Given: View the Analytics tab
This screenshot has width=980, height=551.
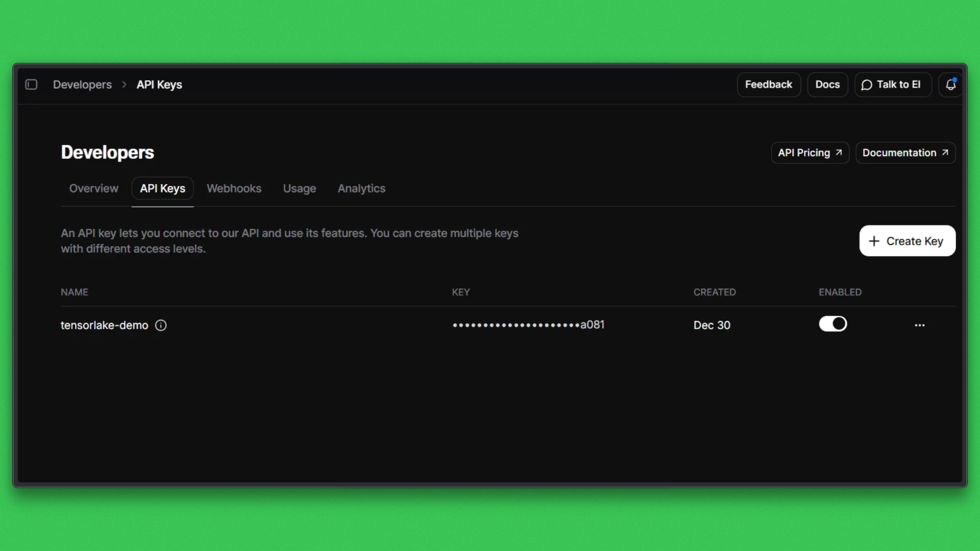Looking at the screenshot, I should (x=361, y=188).
